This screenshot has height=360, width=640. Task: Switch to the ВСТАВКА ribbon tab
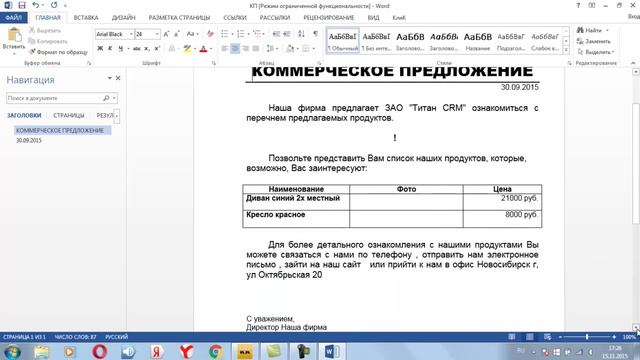pyautogui.click(x=86, y=18)
